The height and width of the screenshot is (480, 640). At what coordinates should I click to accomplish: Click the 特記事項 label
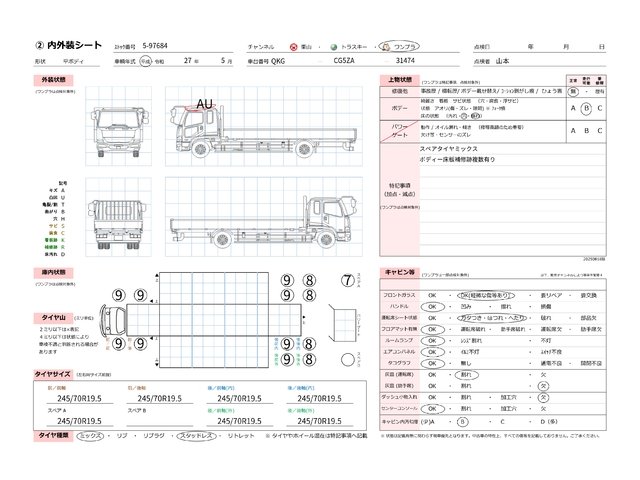click(x=400, y=185)
